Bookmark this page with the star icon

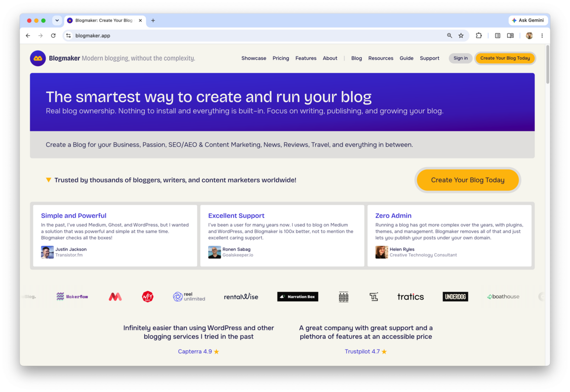(x=461, y=36)
